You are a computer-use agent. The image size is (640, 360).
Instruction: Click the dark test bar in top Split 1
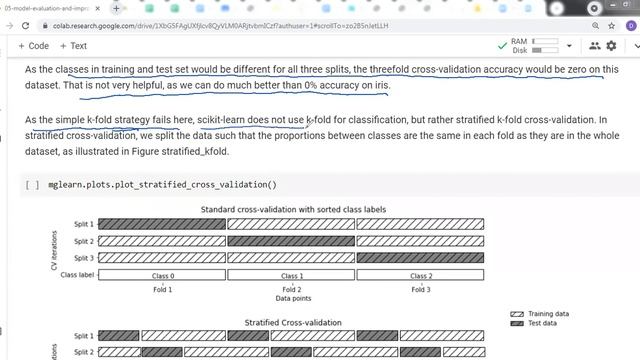[x=162, y=224]
